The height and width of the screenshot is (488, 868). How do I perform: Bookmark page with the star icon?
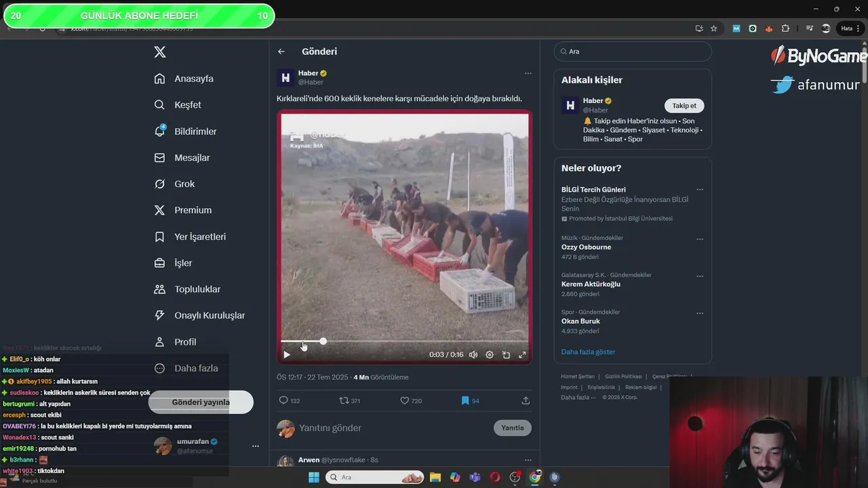click(713, 28)
